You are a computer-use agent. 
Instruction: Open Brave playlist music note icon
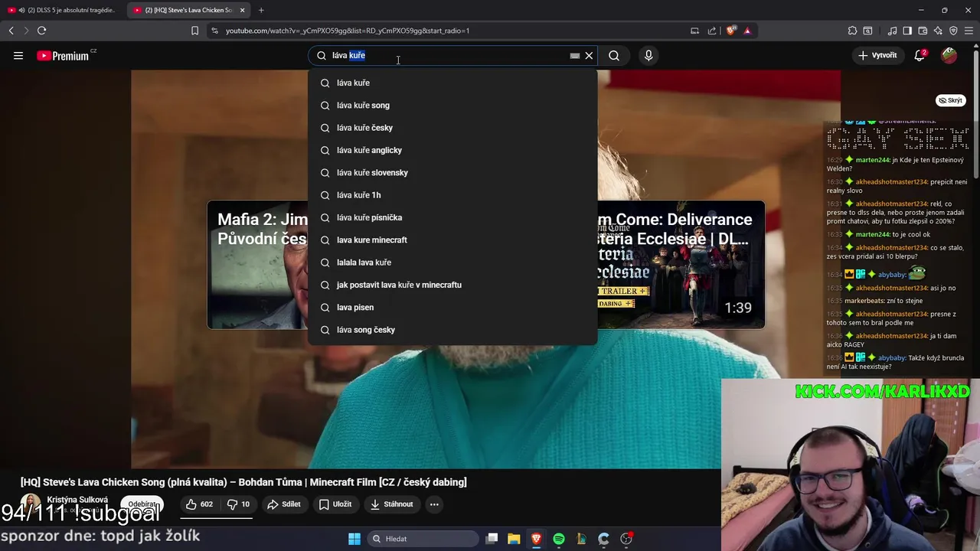tap(892, 31)
